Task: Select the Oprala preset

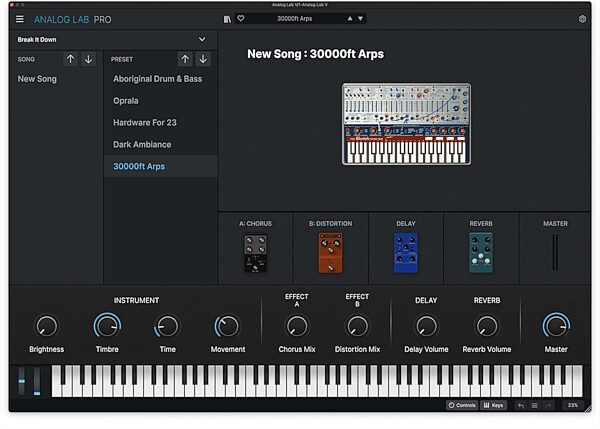Action: coord(161,101)
